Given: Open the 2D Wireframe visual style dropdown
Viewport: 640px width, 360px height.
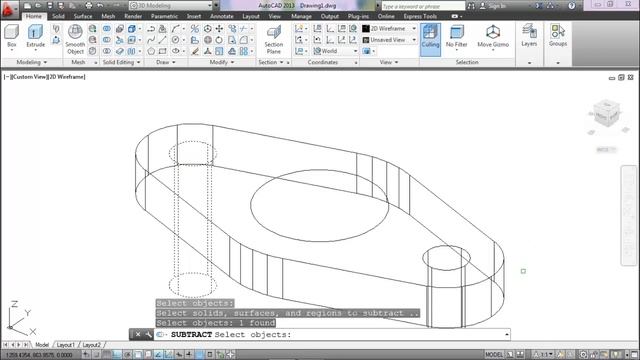Looking at the screenshot, I should [x=389, y=29].
